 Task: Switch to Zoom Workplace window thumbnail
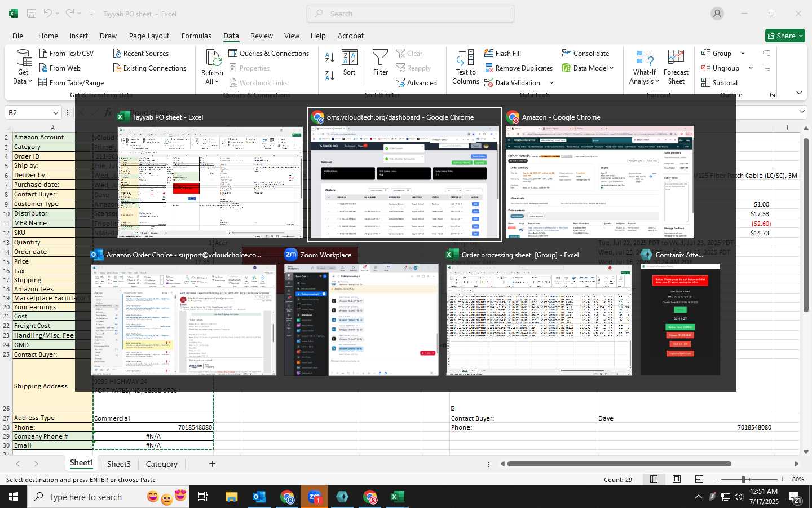pos(361,312)
